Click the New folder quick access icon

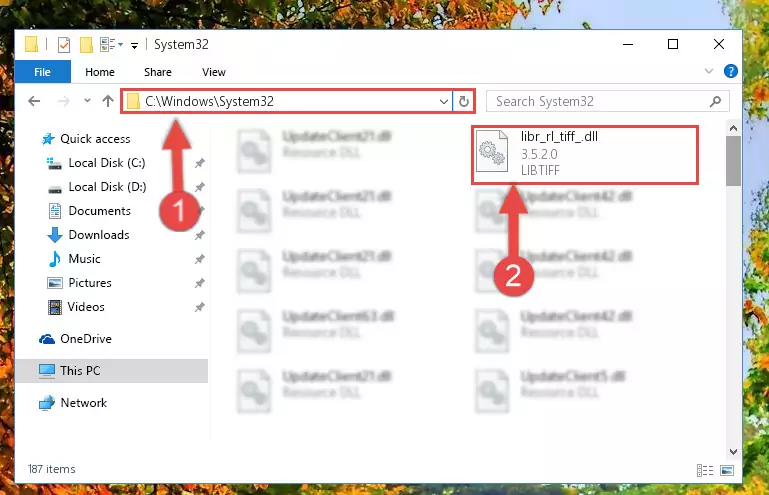[86, 45]
